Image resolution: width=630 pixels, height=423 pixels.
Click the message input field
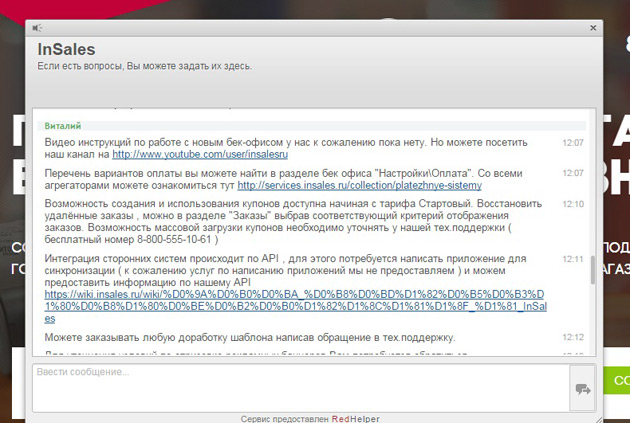[x=301, y=388]
